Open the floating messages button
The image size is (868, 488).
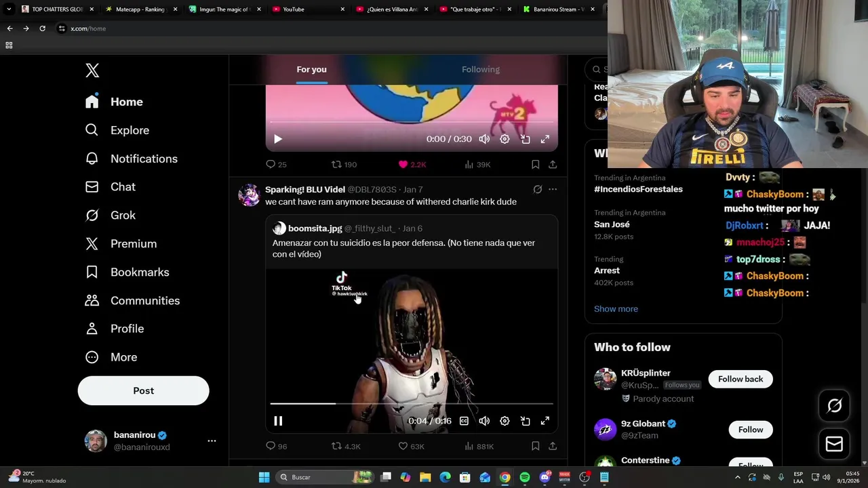834,444
